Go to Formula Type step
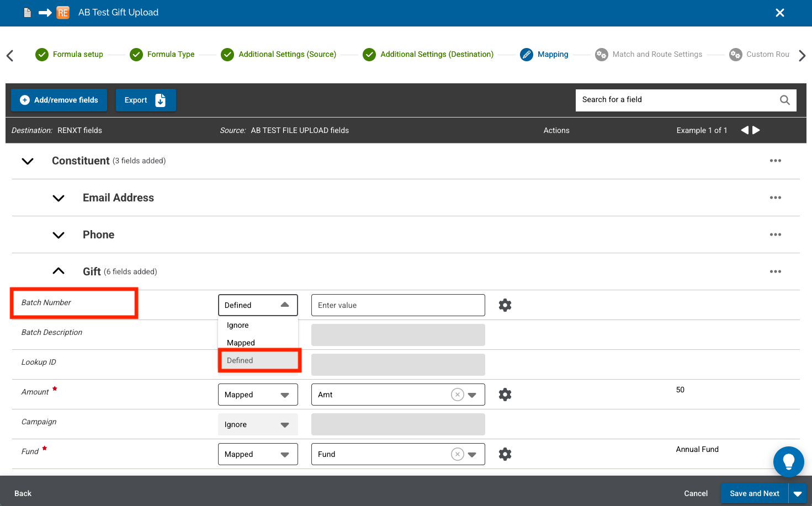This screenshot has height=506, width=812. tap(162, 54)
